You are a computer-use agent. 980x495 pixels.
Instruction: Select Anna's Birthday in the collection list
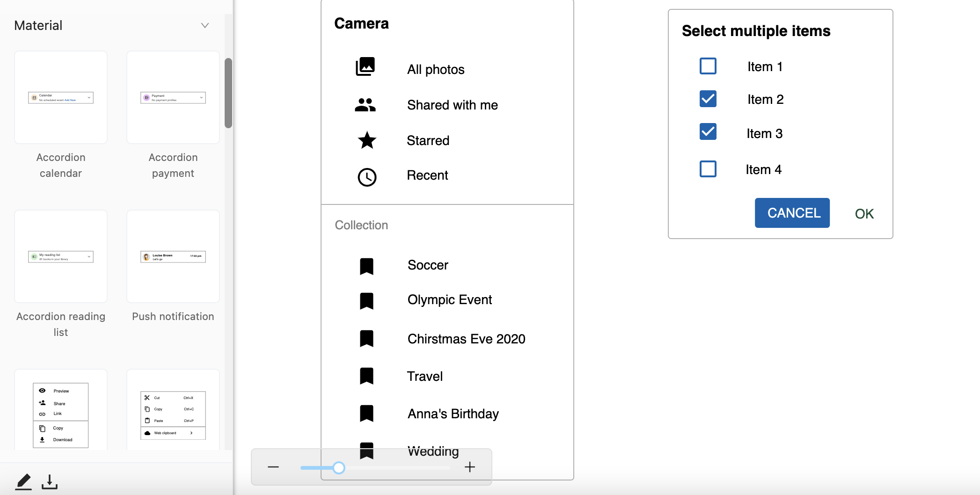pyautogui.click(x=453, y=414)
